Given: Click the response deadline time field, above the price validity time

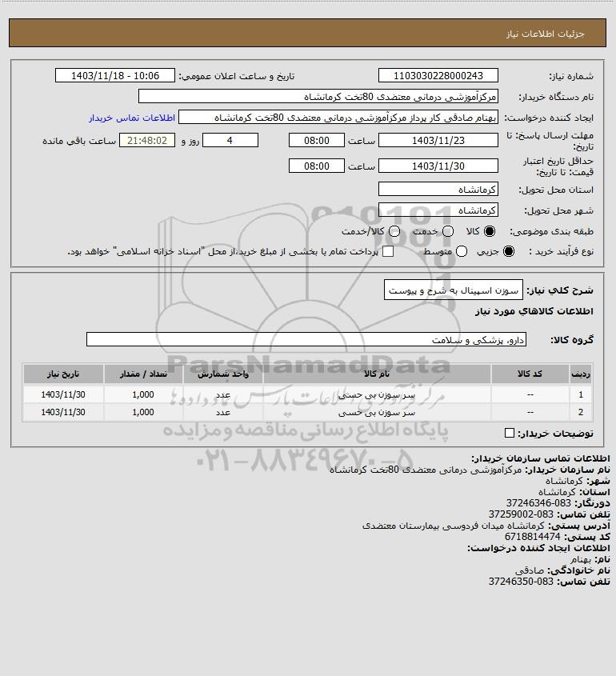Looking at the screenshot, I should [x=317, y=141].
